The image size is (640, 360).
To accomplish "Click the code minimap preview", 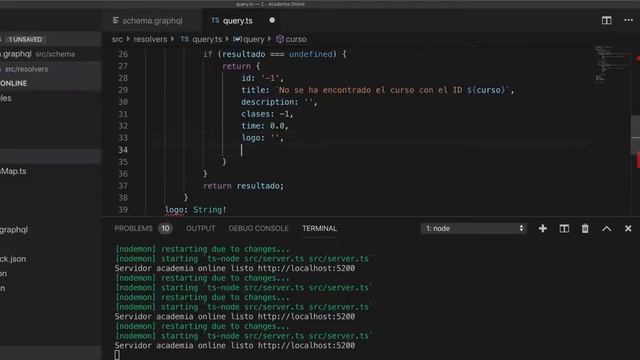I will click(611, 63).
